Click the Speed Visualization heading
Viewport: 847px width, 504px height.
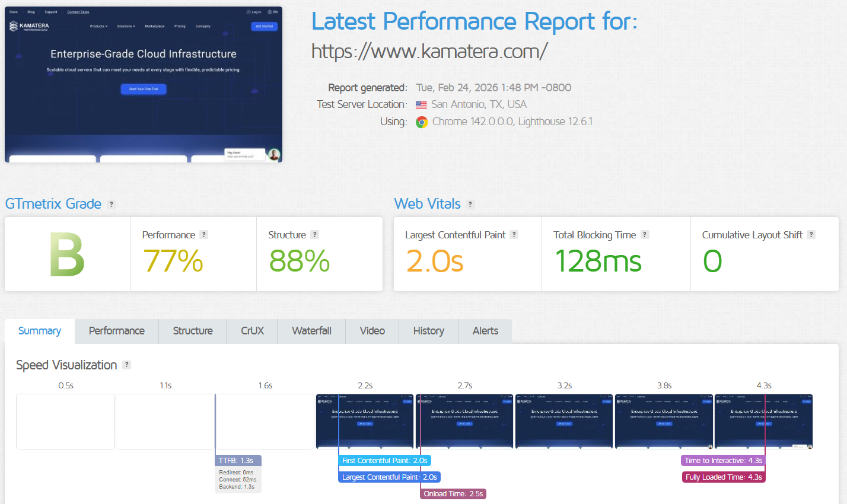(x=66, y=365)
